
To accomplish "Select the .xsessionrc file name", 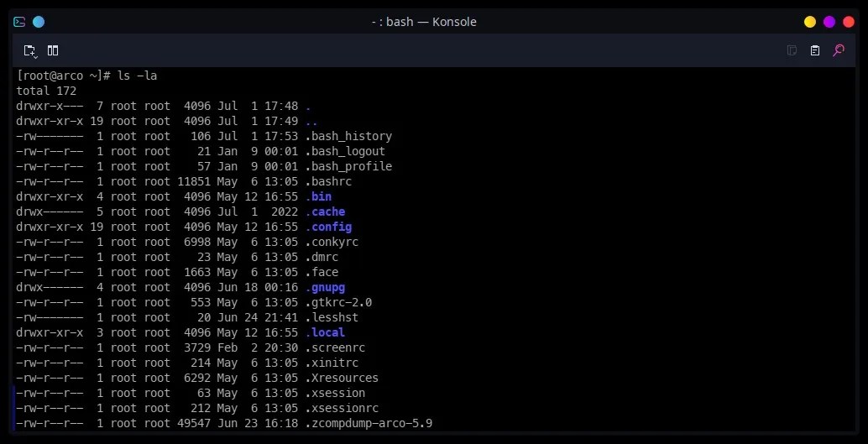I will 342,409.
